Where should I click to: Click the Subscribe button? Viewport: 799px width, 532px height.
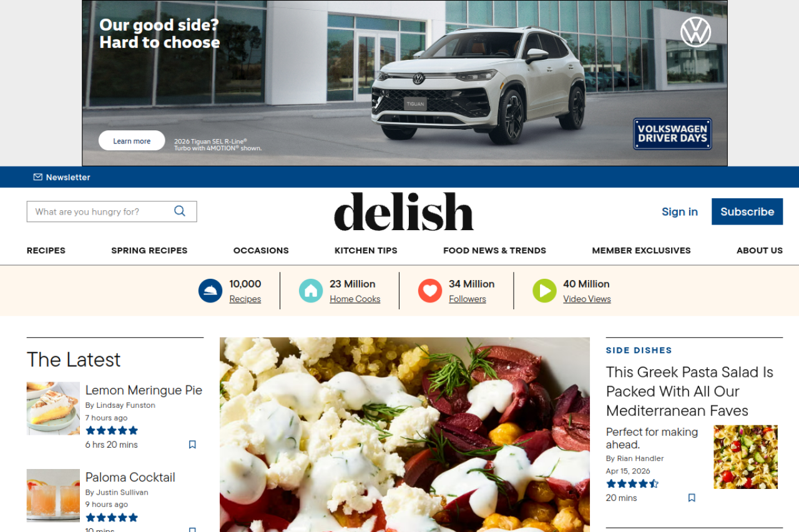tap(747, 211)
